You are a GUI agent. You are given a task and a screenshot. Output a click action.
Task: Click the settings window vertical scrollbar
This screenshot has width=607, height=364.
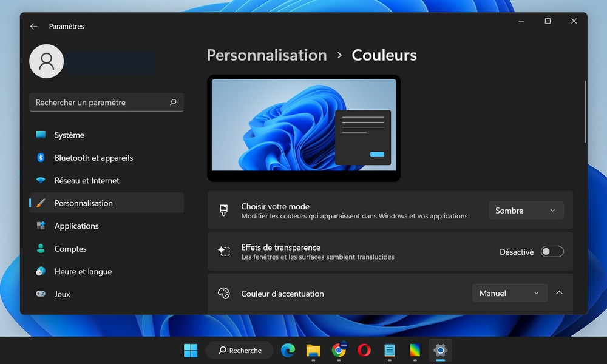pos(585,112)
